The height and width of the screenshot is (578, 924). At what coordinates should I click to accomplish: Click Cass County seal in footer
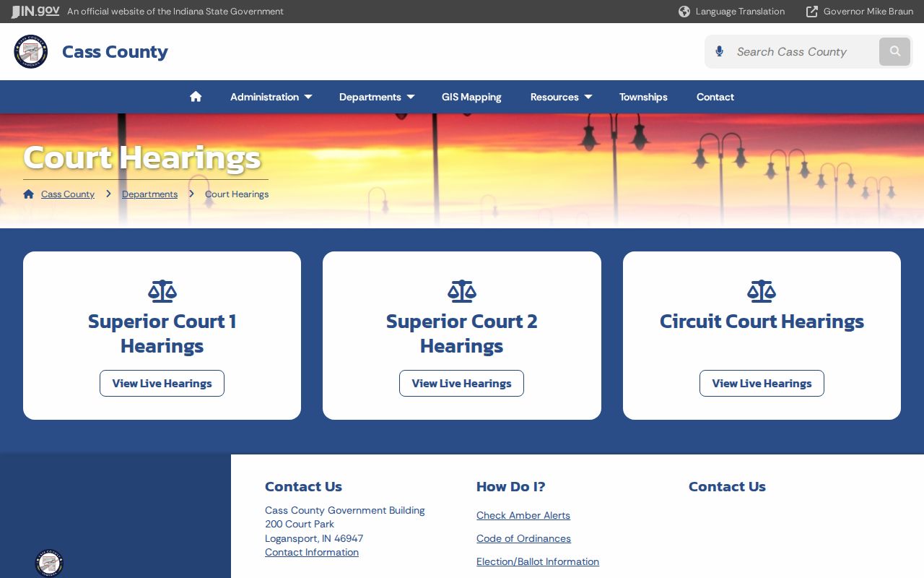click(50, 563)
